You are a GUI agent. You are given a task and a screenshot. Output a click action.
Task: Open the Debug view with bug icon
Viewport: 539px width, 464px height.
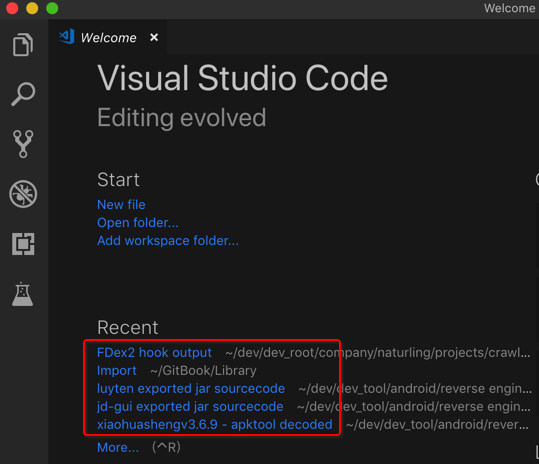(23, 194)
